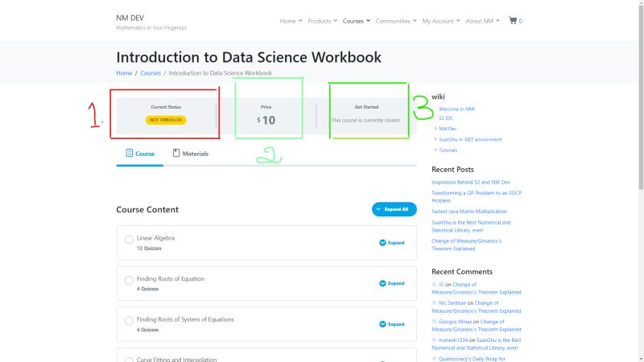Click Finding Roots of System expand chevron icon

click(x=382, y=324)
